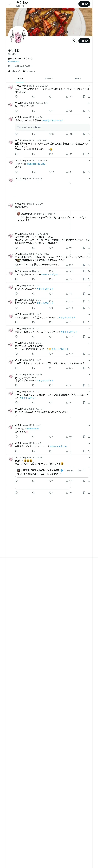Reply to the Jan 4, 2024 post
Image resolution: width=98 pixels, height=868 pixels.
point(16,154)
